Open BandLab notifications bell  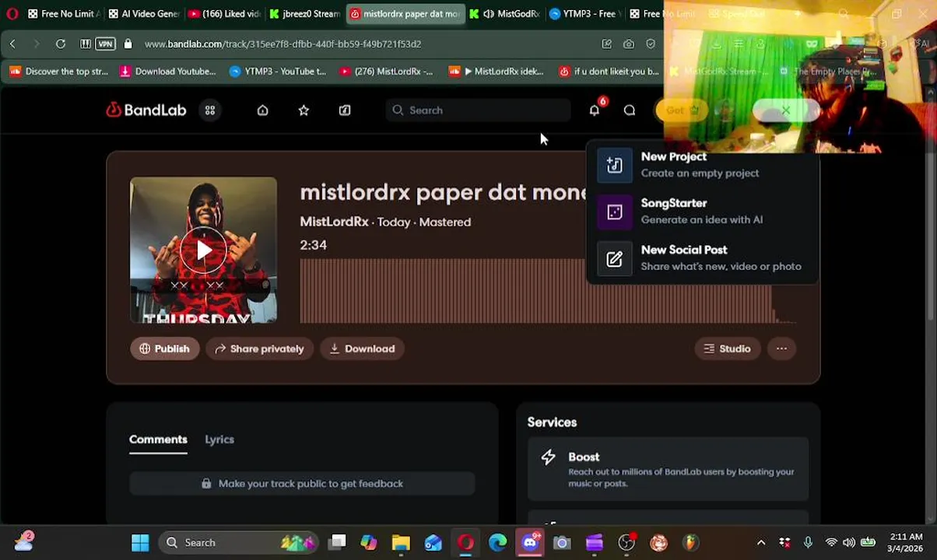point(595,110)
